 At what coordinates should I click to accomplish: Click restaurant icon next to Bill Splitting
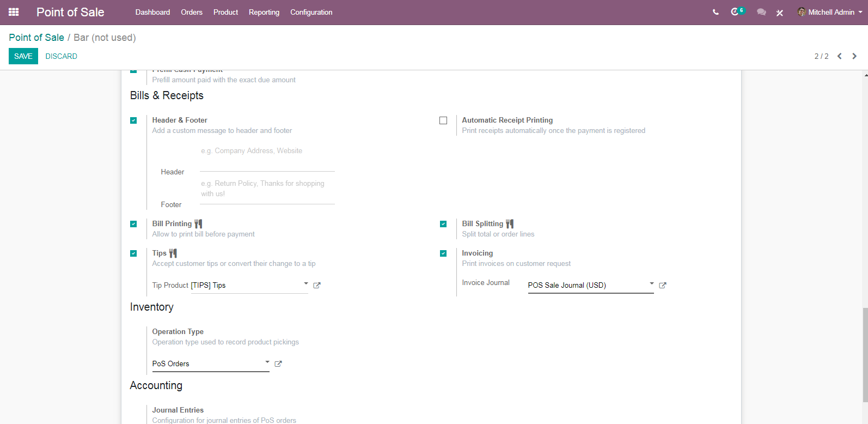coord(510,223)
